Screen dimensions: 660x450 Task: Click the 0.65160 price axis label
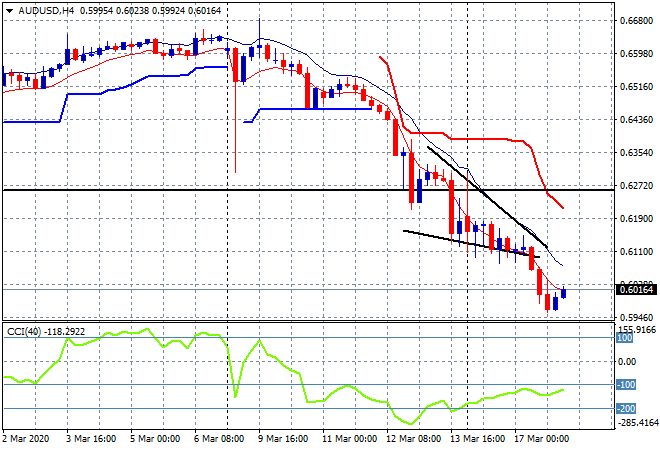click(x=636, y=87)
